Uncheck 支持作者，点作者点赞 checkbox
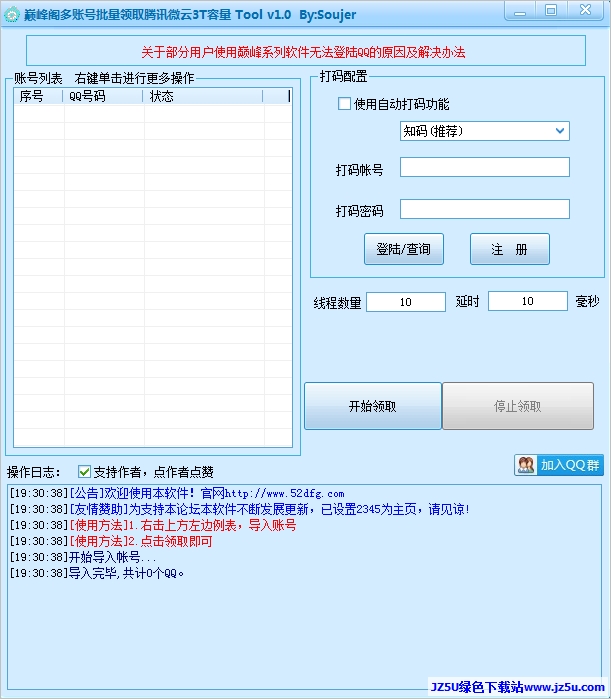The image size is (611, 699). [84, 471]
